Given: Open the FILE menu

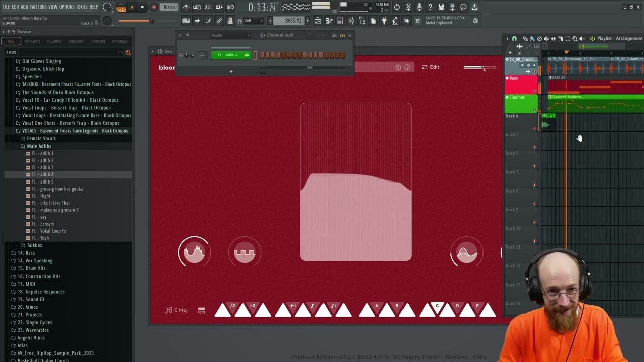Looking at the screenshot, I should 6,7.
